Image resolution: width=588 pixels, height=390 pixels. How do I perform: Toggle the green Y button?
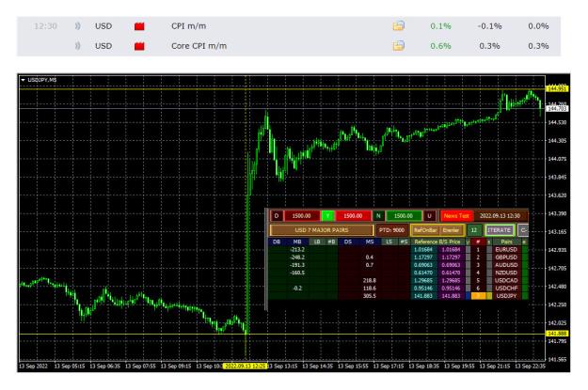coord(328,216)
